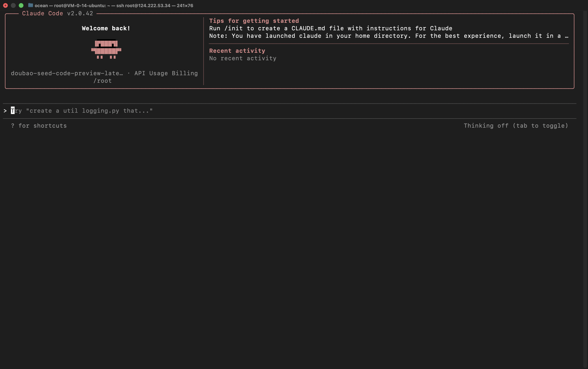Click the 'Welcome back!' heading
This screenshot has height=369, width=588.
click(x=106, y=28)
